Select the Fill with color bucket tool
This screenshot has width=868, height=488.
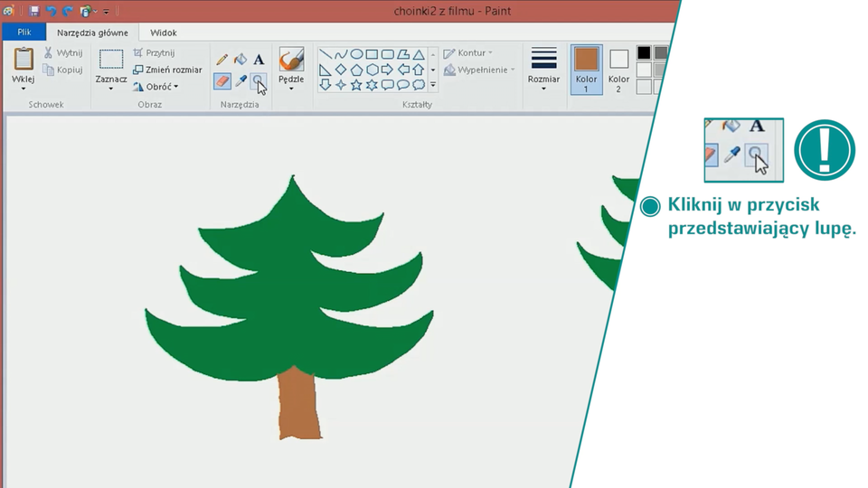pyautogui.click(x=241, y=60)
